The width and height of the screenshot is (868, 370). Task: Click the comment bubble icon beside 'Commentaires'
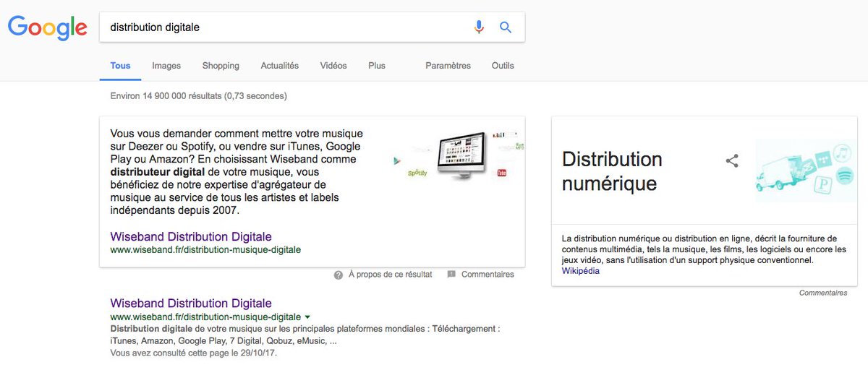451,275
